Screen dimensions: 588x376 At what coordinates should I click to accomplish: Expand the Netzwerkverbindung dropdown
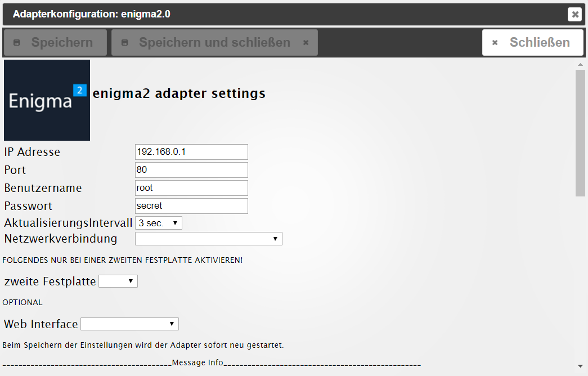(x=209, y=239)
